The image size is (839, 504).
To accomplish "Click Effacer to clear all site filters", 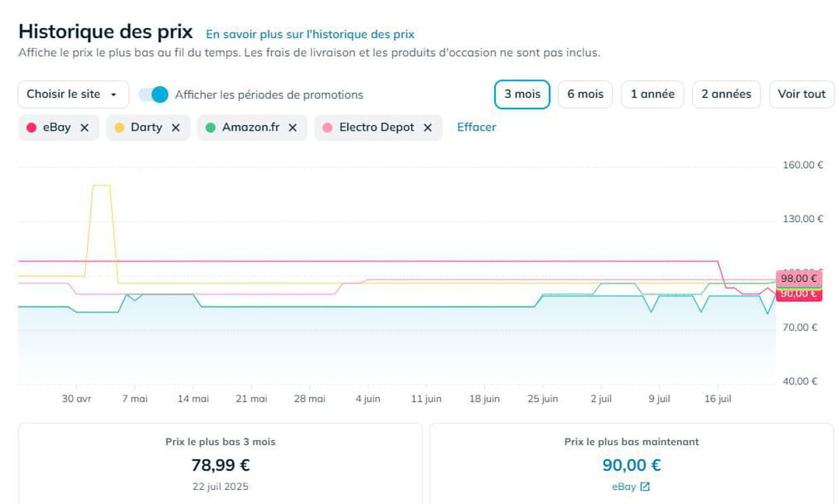I will tap(476, 127).
